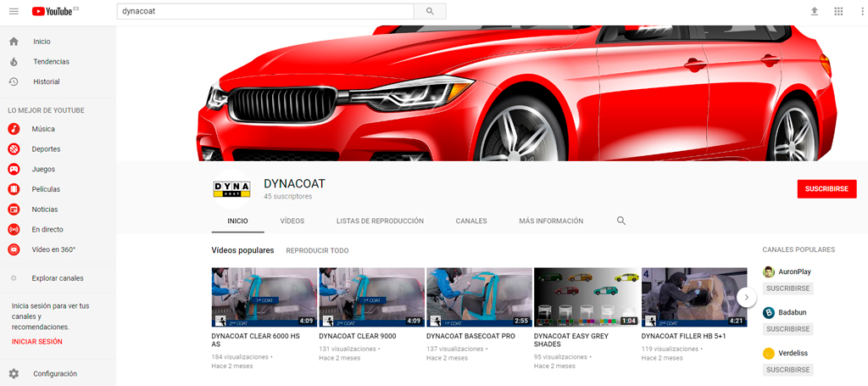
Task: Click the DYNACOAT FILLER HB 5+1 title
Action: pyautogui.click(x=683, y=336)
